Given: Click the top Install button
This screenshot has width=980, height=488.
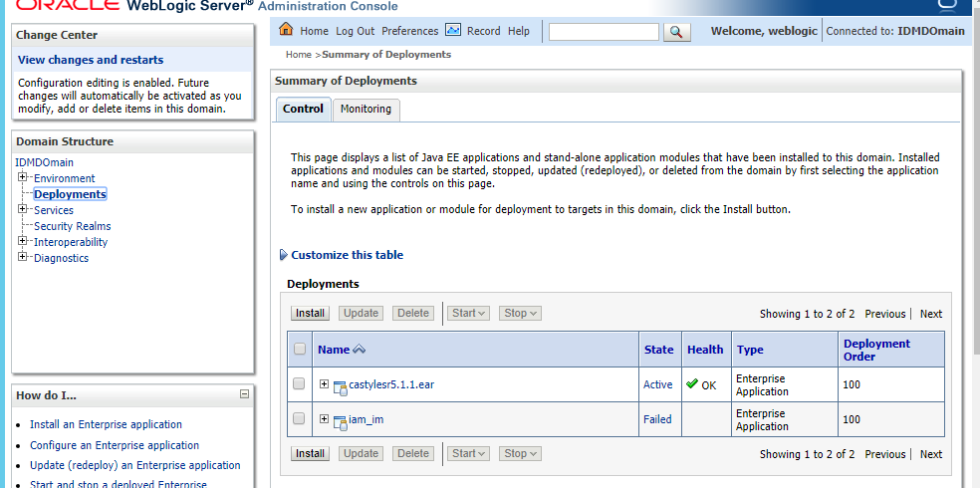Looking at the screenshot, I should coord(310,313).
